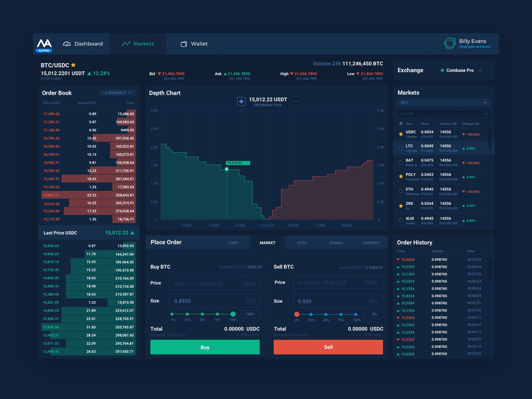Click the Sell BTC Price field
Screen dimensions: 532x399
[x=338, y=282]
